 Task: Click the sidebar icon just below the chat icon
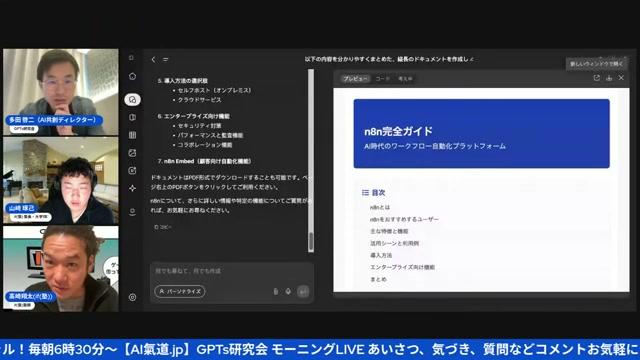coord(132,118)
